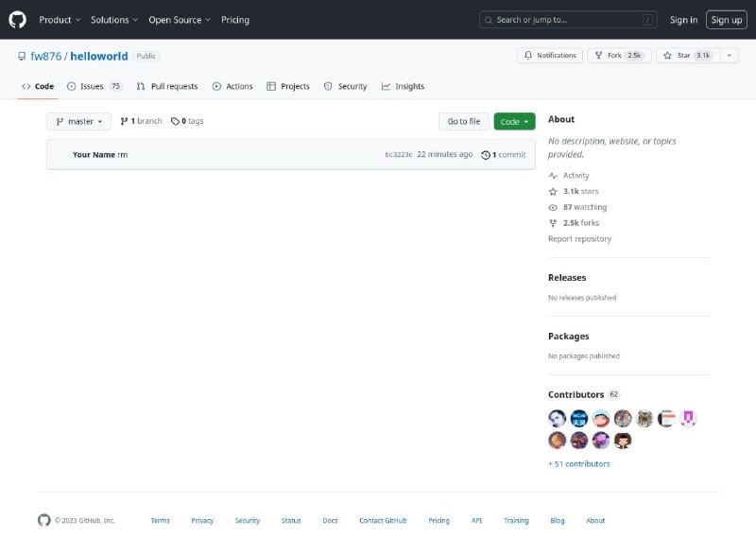Open the Projects tab
756x554 pixels.
[288, 86]
